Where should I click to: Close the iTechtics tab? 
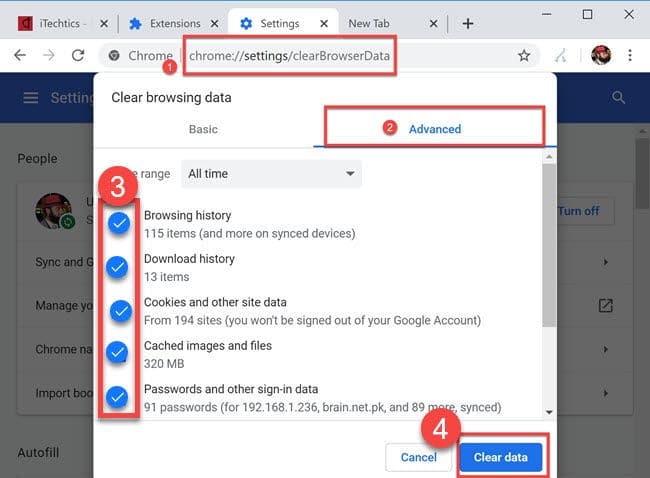[x=104, y=24]
